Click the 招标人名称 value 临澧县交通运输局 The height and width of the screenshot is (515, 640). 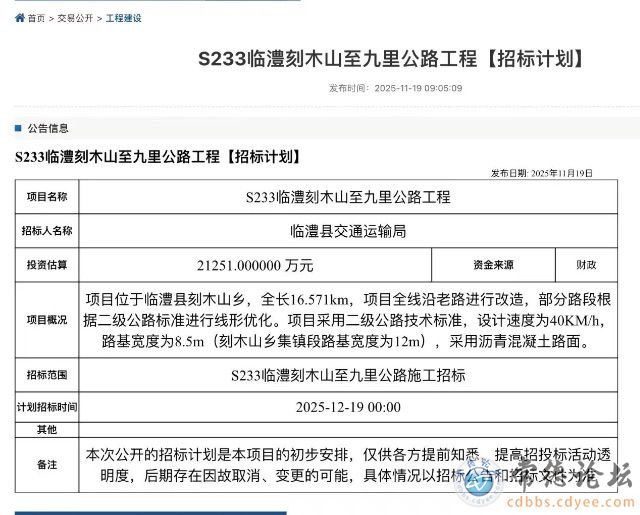347,231
